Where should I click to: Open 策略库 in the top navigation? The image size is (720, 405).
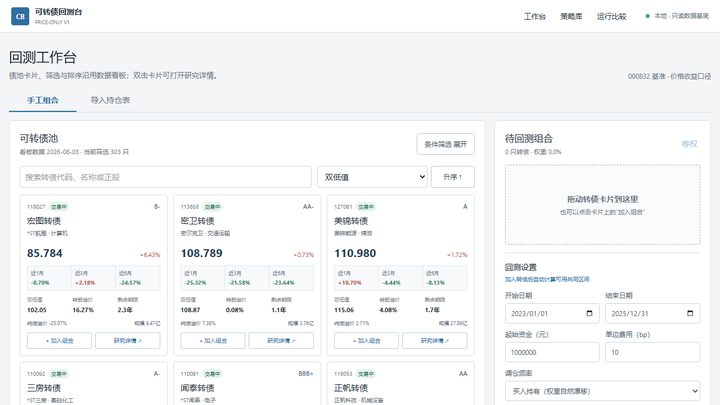(571, 17)
